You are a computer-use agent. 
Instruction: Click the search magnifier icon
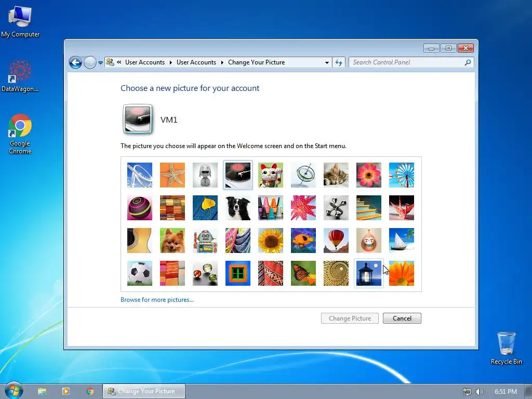click(x=468, y=62)
